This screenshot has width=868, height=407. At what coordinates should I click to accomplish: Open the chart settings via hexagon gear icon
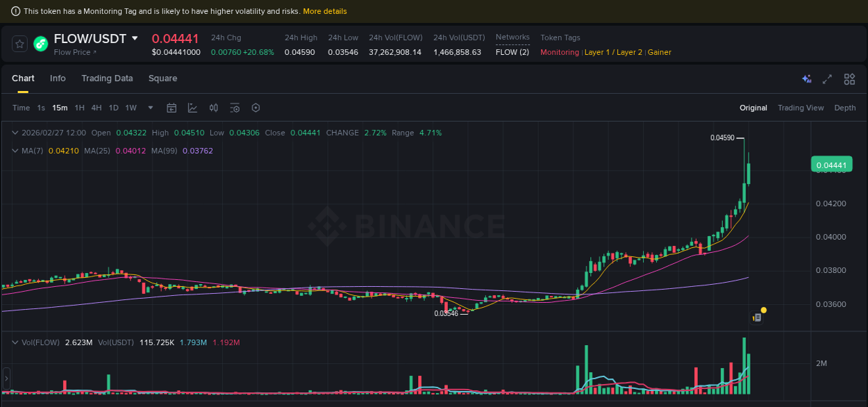point(256,108)
